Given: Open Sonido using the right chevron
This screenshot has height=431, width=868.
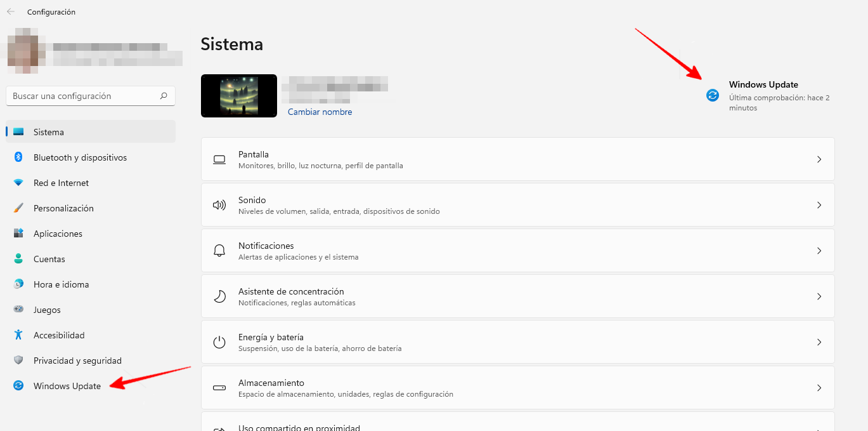Looking at the screenshot, I should (x=819, y=205).
